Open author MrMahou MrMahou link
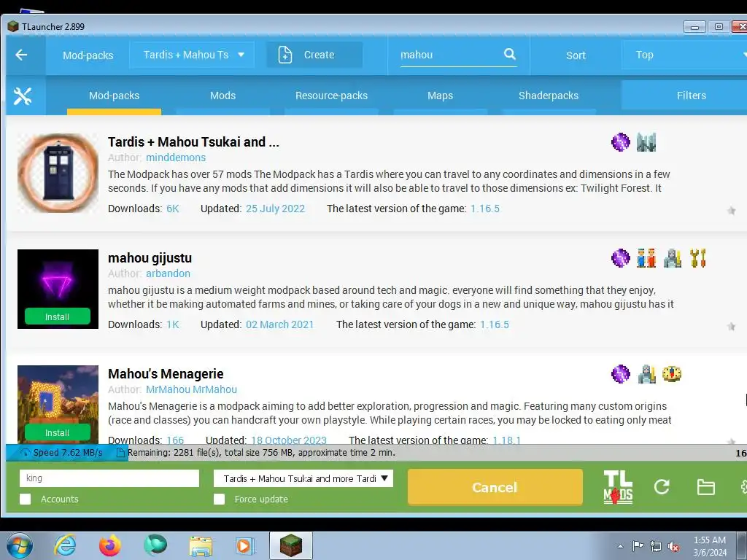Screen dimensions: 747x560 coord(192,389)
